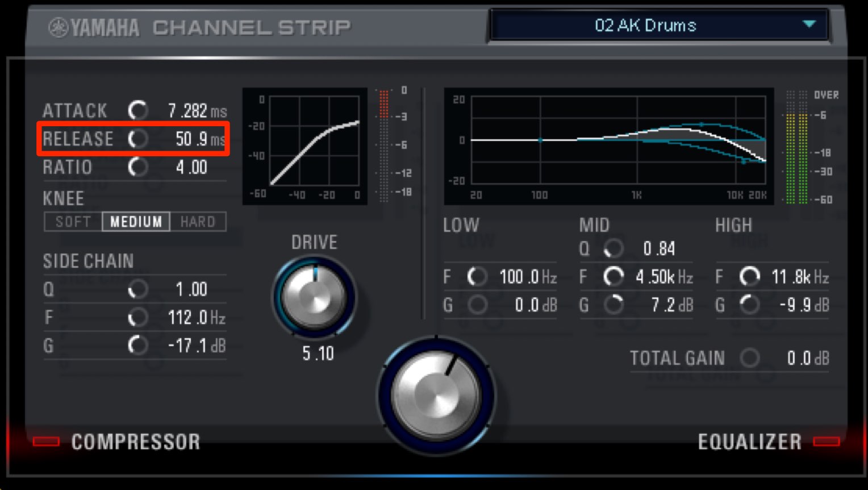The image size is (868, 490).
Task: Click the MID band Q knob
Action: [614, 248]
